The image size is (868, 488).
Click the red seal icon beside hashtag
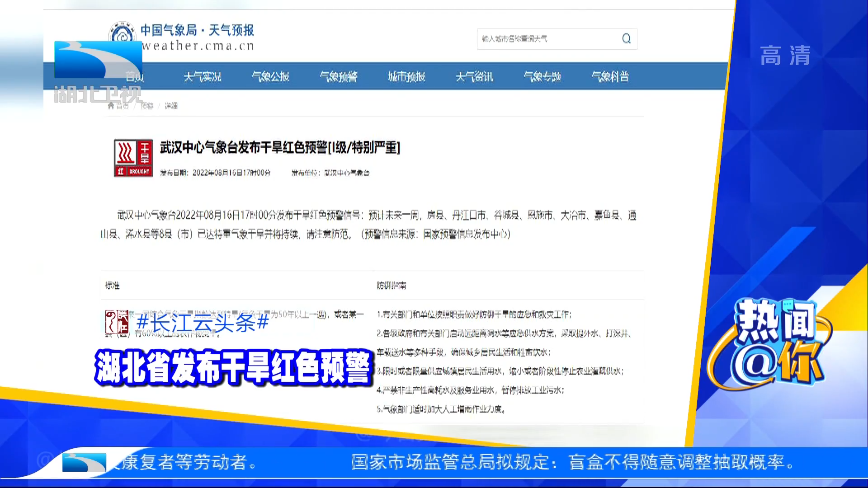pos(117,322)
